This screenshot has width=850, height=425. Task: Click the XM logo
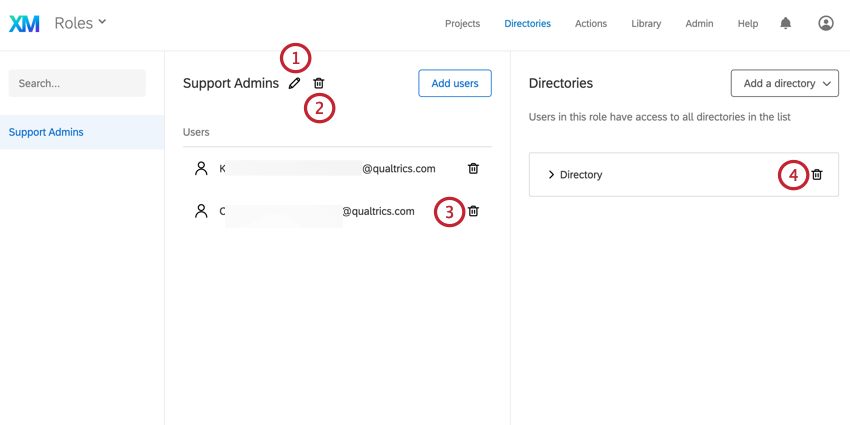click(24, 23)
